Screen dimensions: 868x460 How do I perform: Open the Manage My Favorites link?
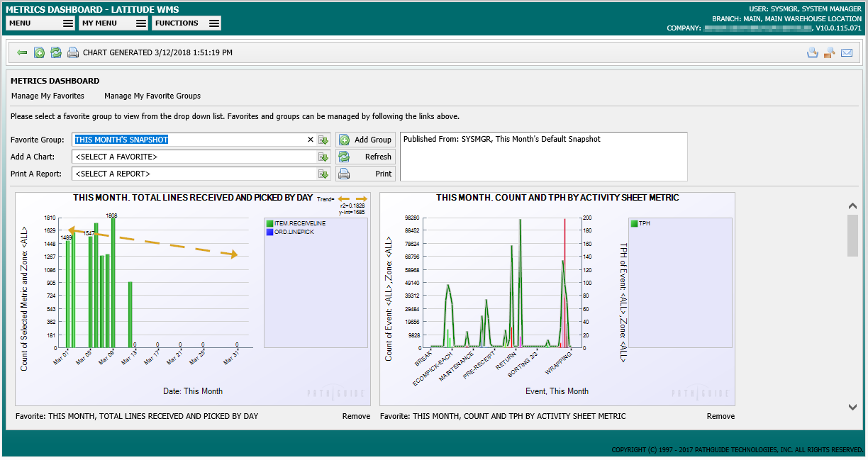[x=48, y=96]
